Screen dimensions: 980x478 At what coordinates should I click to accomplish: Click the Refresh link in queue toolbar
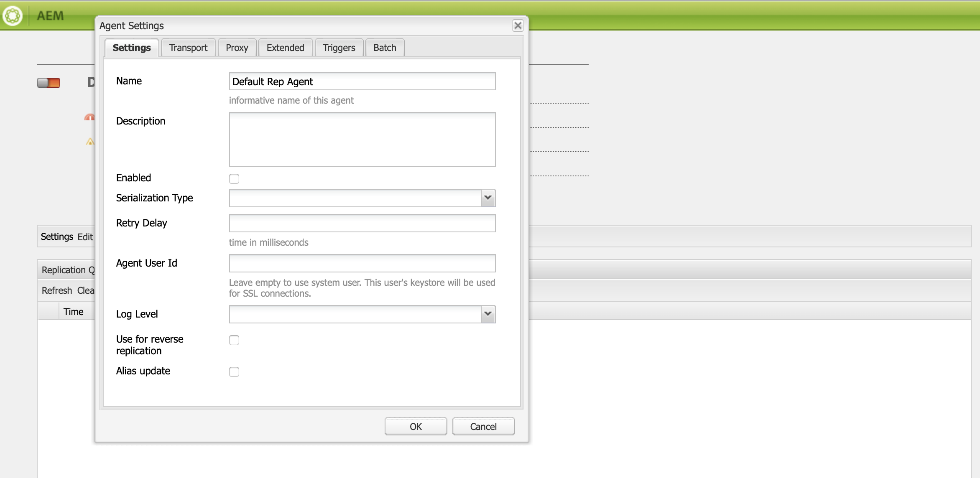coord(57,290)
